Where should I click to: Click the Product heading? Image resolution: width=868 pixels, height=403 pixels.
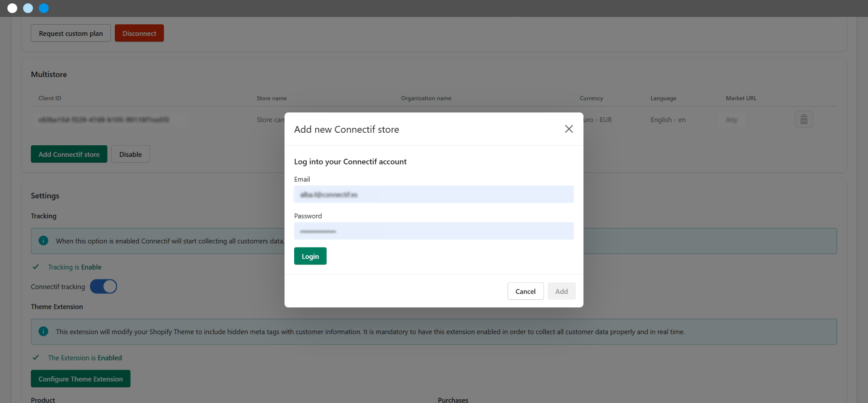click(x=43, y=400)
